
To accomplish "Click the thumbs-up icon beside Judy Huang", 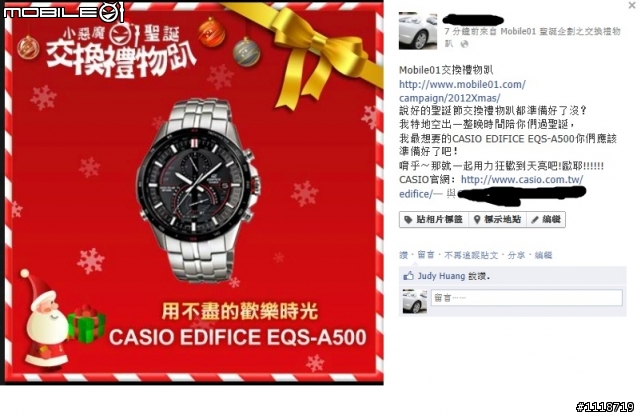I will click(408, 276).
